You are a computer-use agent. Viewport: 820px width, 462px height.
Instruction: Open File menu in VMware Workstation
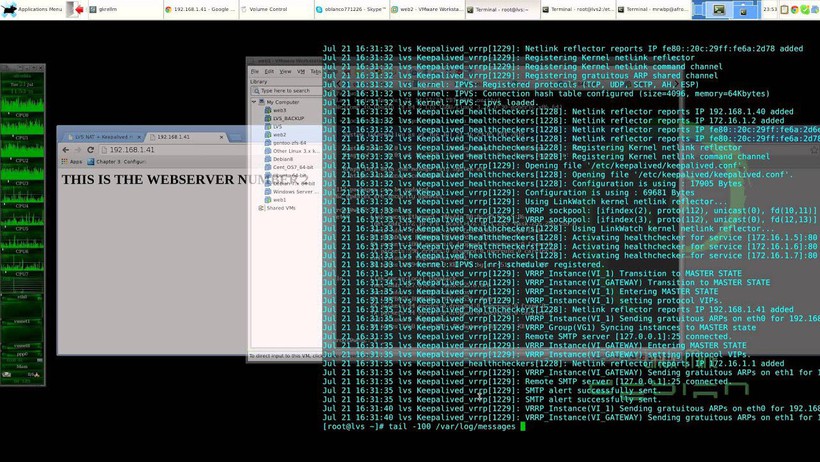(255, 71)
